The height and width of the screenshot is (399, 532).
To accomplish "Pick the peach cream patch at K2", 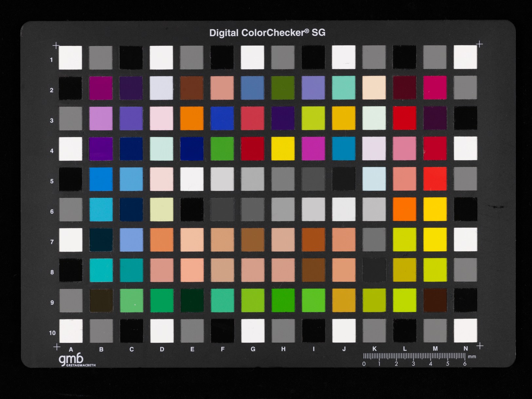I will coord(374,88).
